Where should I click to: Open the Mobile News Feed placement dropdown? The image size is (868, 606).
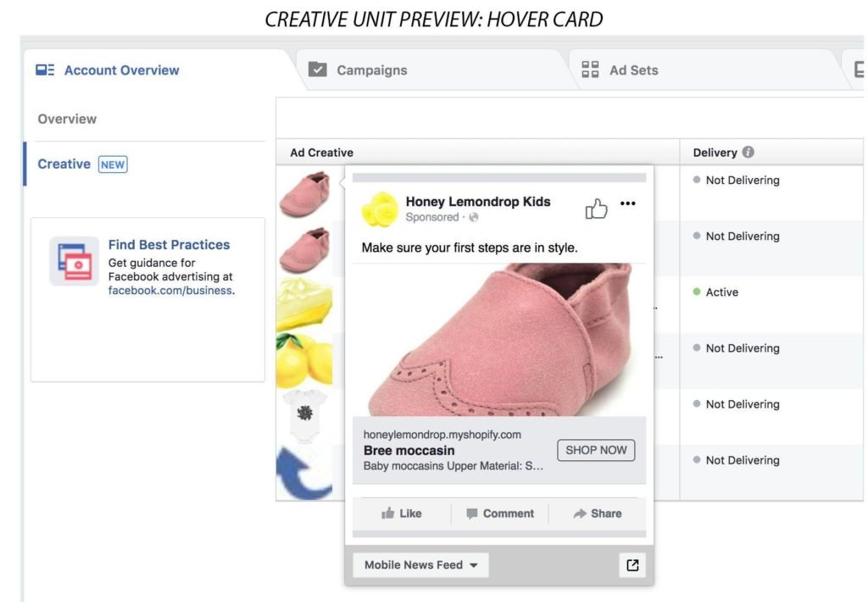420,565
